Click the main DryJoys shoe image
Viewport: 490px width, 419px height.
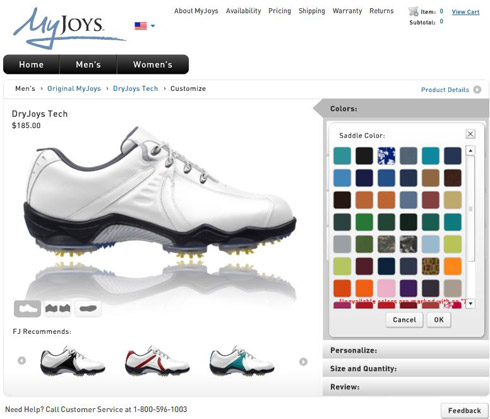point(160,193)
